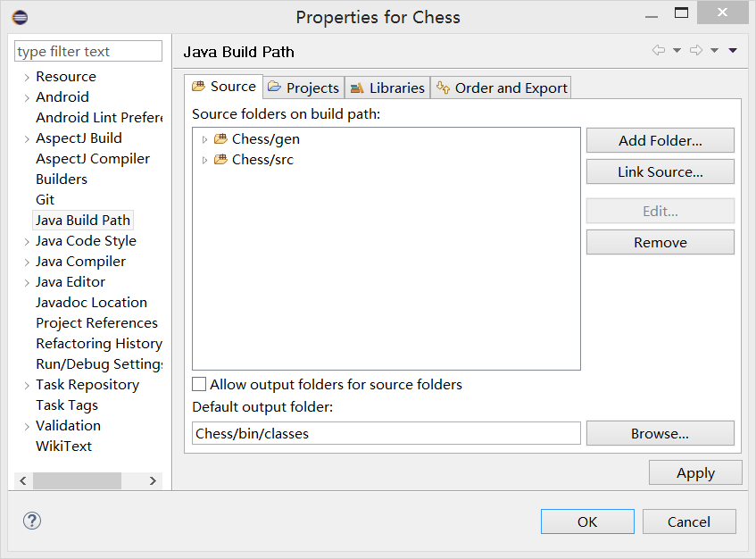Open the Libraries tab
The width and height of the screenshot is (756, 559).
[x=395, y=88]
